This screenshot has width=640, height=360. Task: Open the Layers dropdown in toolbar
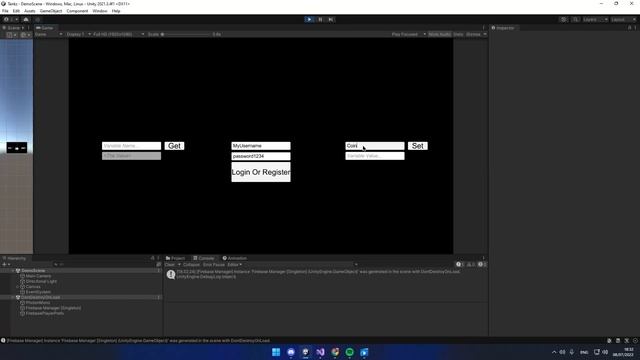595,20
